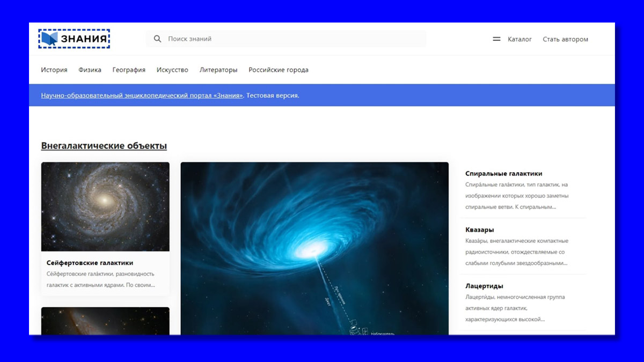The height and width of the screenshot is (362, 644).
Task: Open the Спиральные галактики article
Action: pos(504,174)
